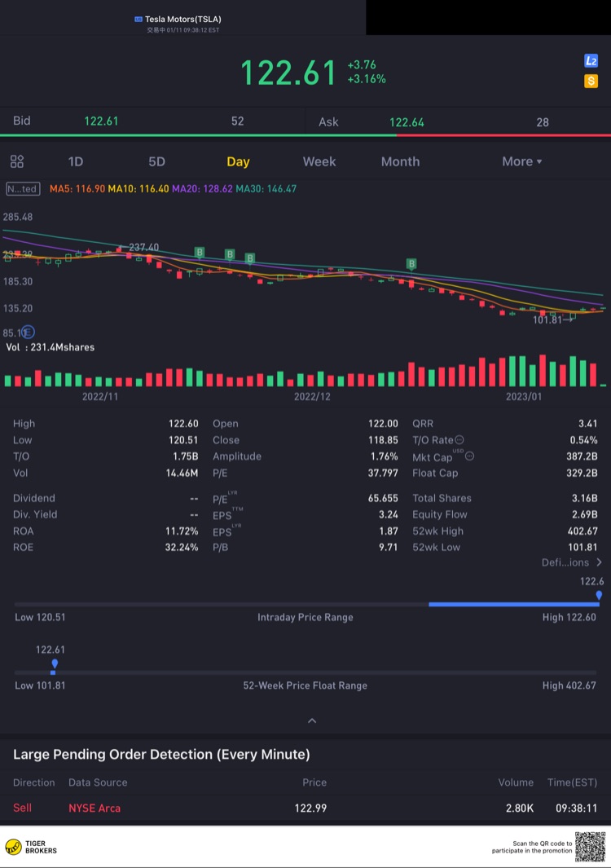Tap the info icon next to T/O Rate
611x868 pixels.
tap(459, 439)
